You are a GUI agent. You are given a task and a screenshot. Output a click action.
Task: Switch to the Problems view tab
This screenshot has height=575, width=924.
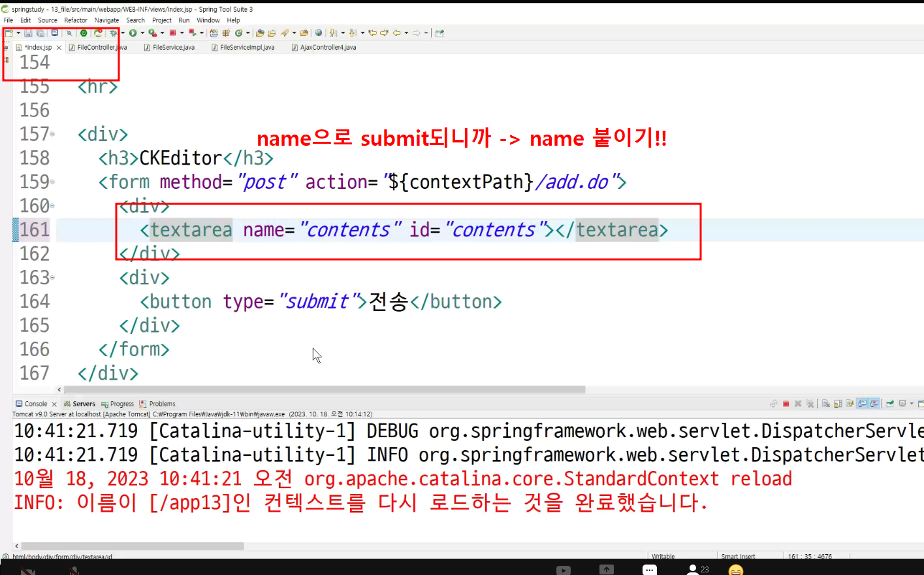157,404
